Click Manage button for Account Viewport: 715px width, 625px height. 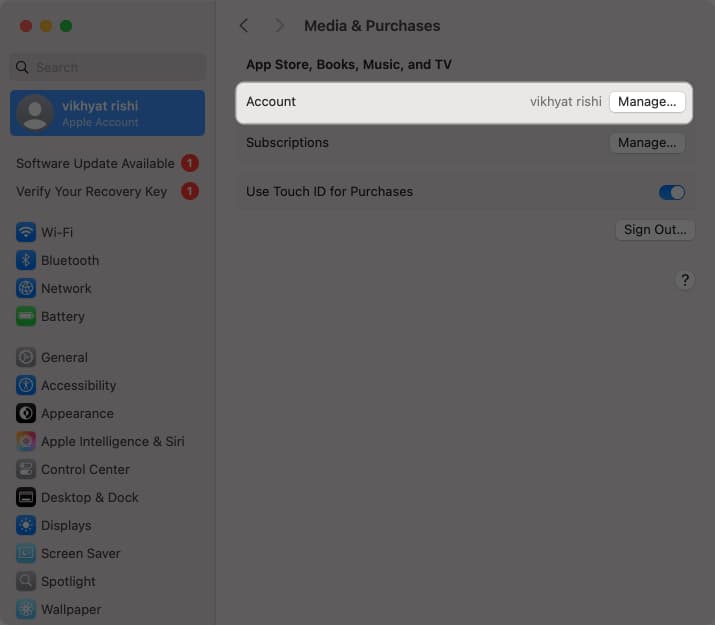pos(647,102)
